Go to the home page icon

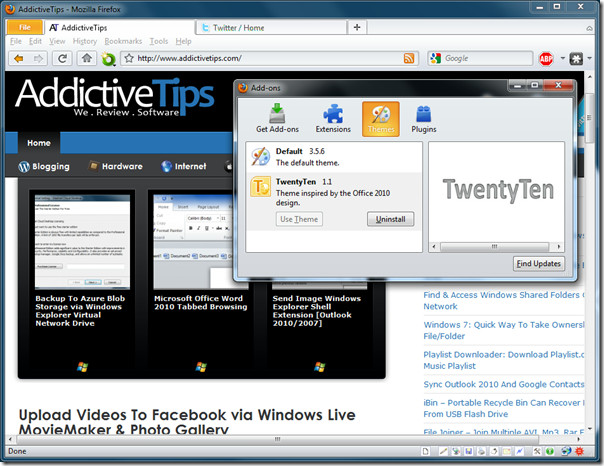pos(87,59)
